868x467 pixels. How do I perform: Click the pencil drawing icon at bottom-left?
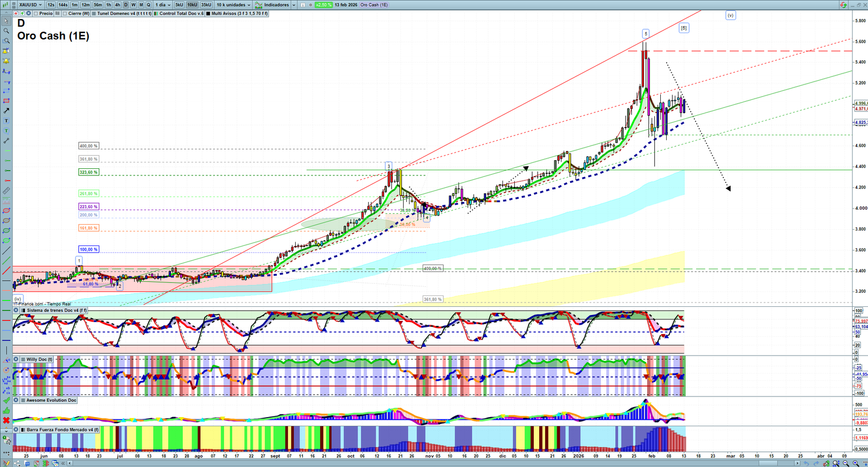click(x=6, y=463)
